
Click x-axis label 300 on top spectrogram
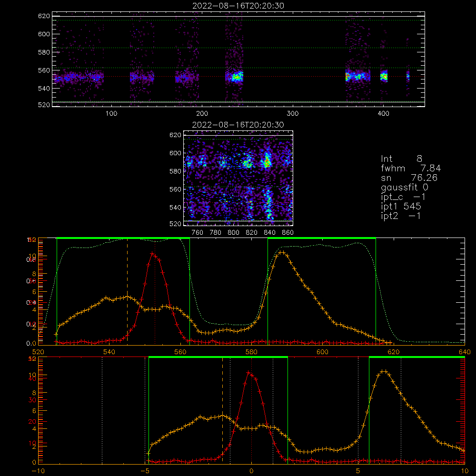[293, 114]
